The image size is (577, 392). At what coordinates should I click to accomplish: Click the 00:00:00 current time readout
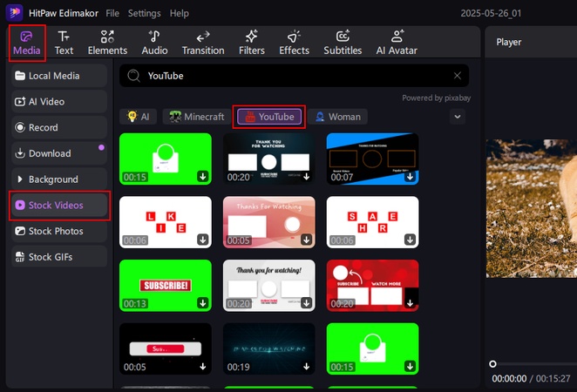(x=509, y=378)
